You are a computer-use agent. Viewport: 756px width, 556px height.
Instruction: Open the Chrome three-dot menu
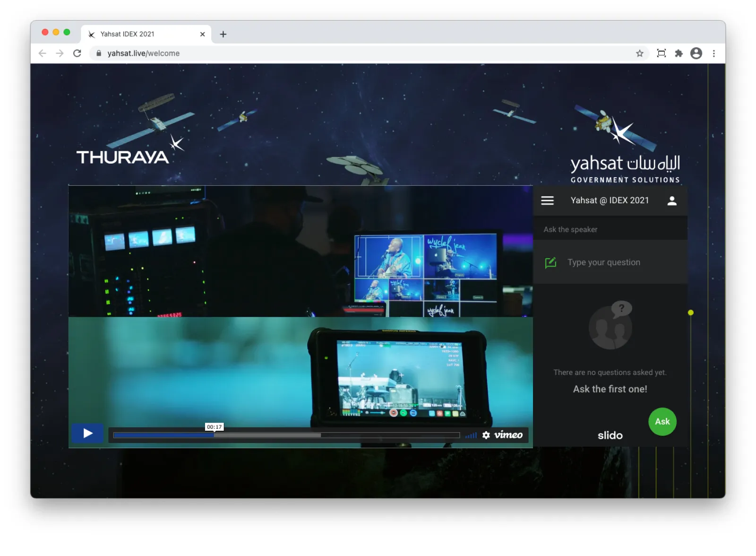click(714, 53)
